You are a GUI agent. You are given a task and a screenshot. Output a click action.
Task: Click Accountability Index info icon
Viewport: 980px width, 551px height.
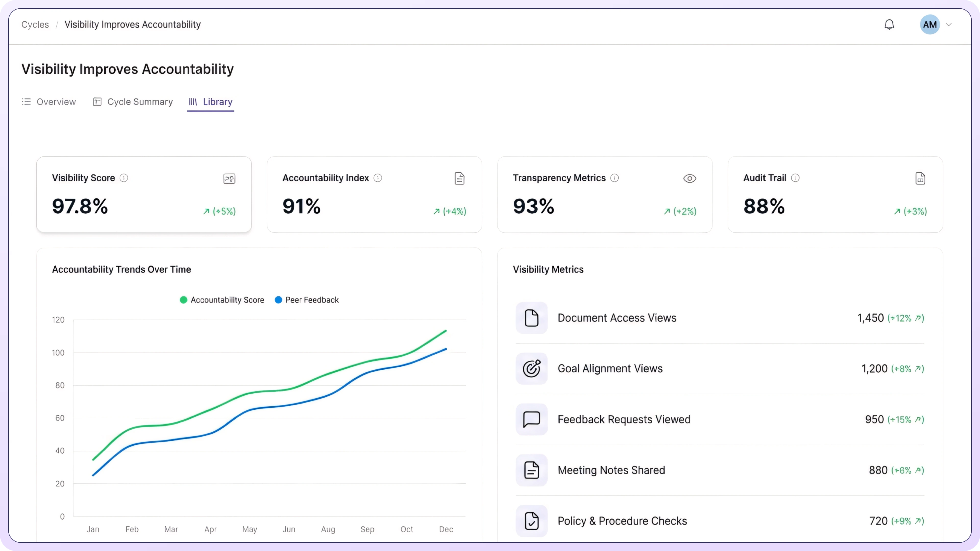pos(378,178)
